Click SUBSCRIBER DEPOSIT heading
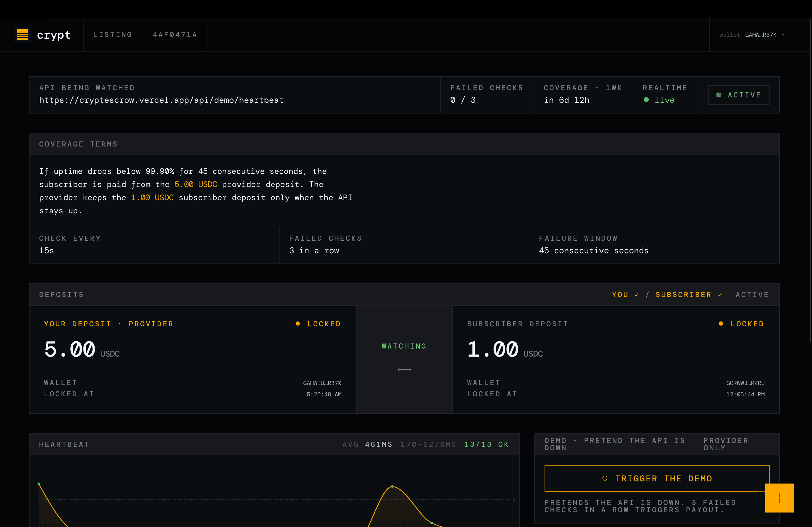The image size is (812, 527). (517, 324)
